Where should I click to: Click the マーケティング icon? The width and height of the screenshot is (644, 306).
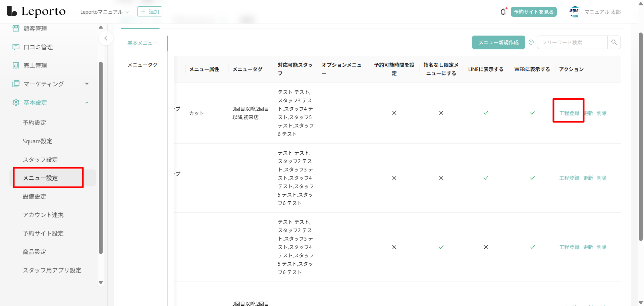16,84
